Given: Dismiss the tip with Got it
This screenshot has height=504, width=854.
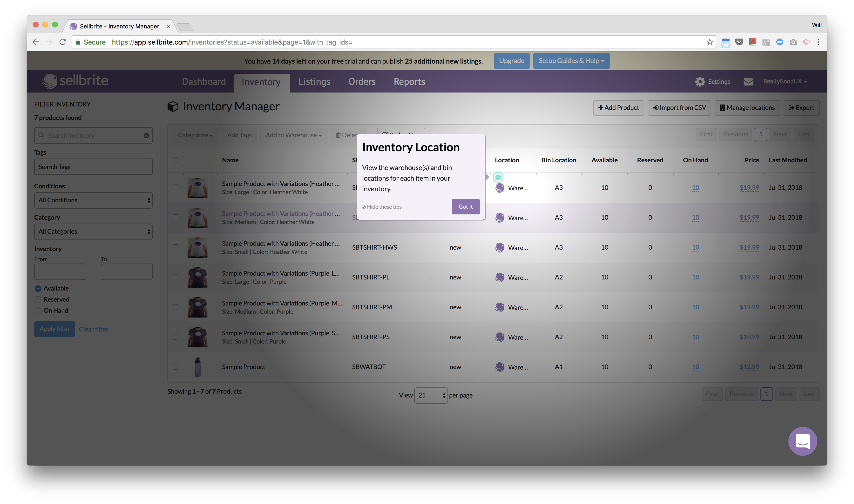Looking at the screenshot, I should [466, 206].
